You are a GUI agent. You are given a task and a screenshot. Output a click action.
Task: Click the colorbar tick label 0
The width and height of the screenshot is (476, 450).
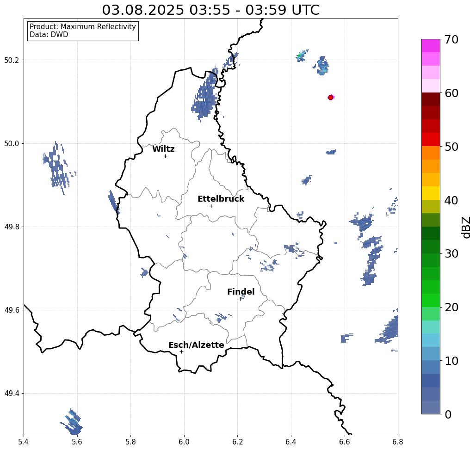pos(448,414)
